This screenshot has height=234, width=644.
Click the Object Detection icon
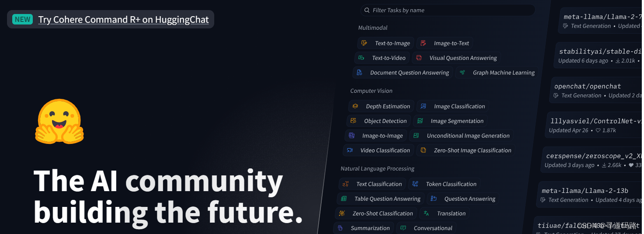pyautogui.click(x=353, y=121)
